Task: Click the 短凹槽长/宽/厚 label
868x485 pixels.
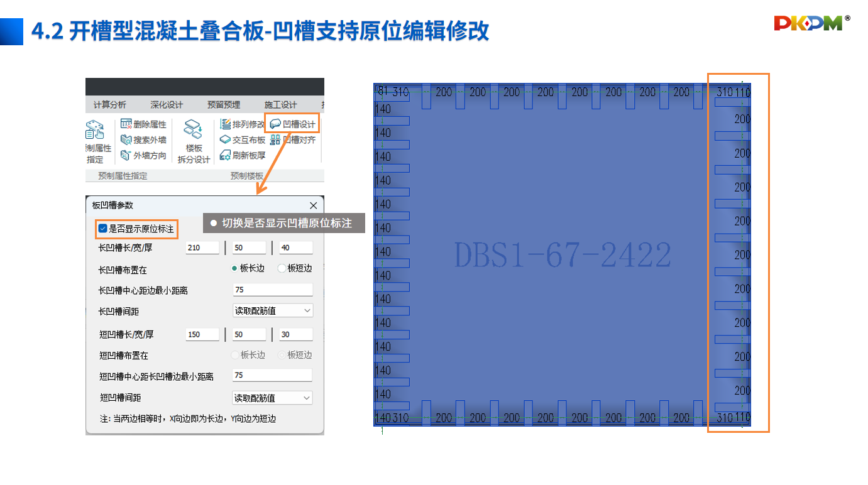Action: 125,334
